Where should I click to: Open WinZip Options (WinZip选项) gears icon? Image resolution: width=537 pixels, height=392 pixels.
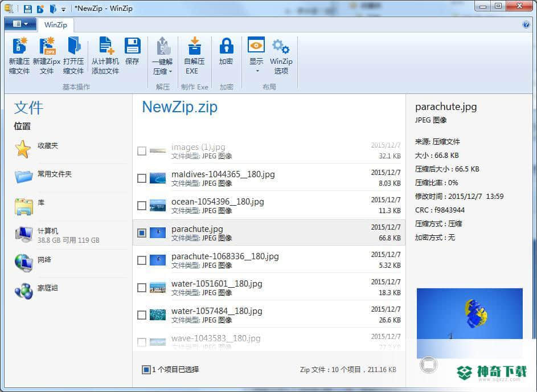coord(281,46)
